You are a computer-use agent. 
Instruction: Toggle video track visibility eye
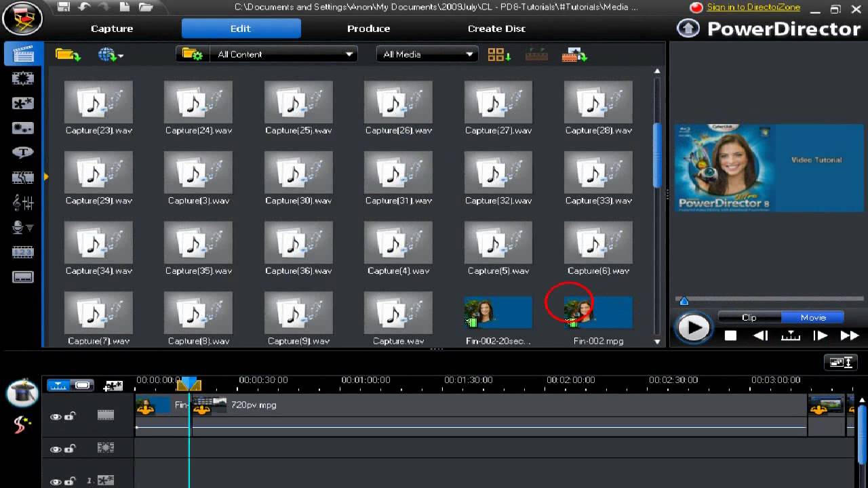point(56,417)
